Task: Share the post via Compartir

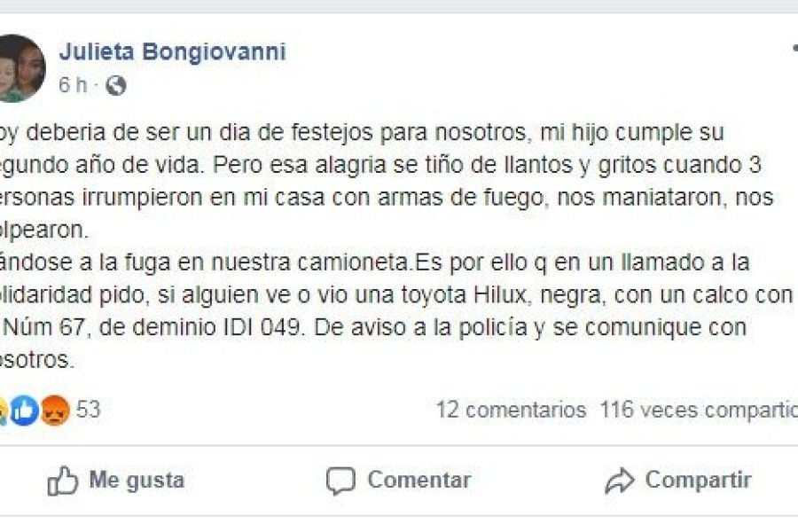Action: tap(678, 481)
